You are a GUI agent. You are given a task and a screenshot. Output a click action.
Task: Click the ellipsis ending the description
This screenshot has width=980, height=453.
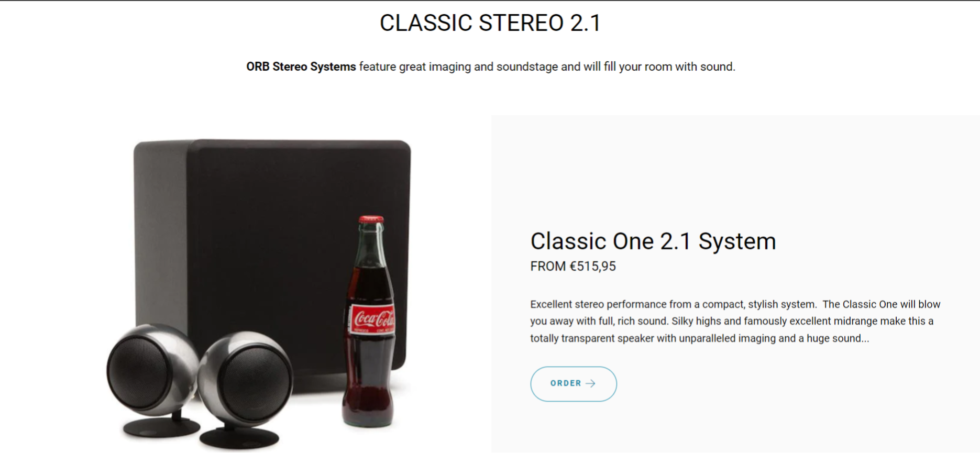[865, 339]
